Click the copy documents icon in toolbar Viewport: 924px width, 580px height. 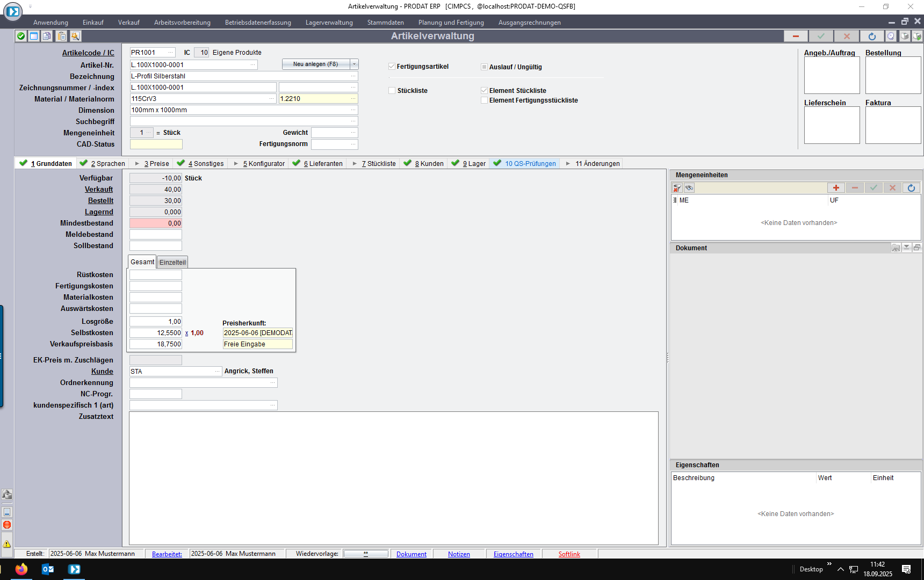click(x=47, y=36)
